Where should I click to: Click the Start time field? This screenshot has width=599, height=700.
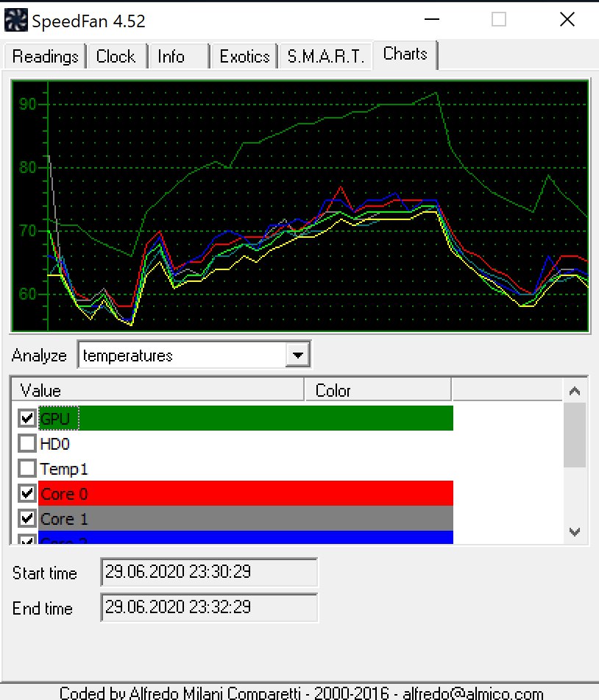pos(209,572)
